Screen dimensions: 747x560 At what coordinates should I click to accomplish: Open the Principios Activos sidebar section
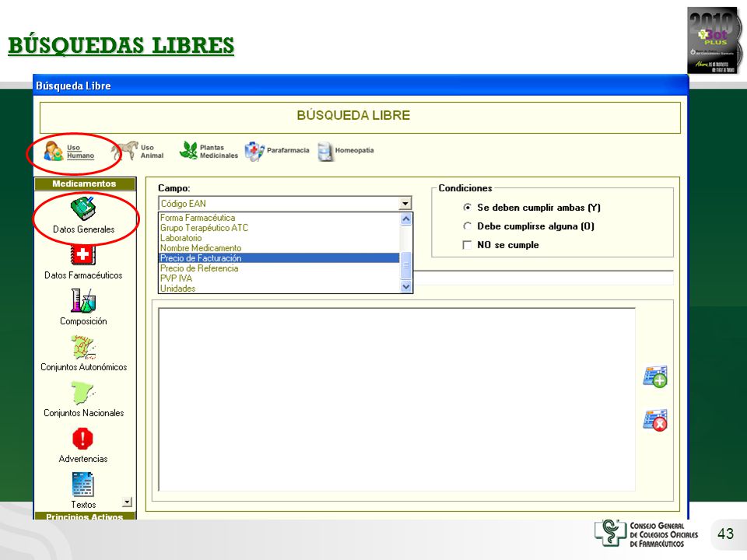coord(85,516)
